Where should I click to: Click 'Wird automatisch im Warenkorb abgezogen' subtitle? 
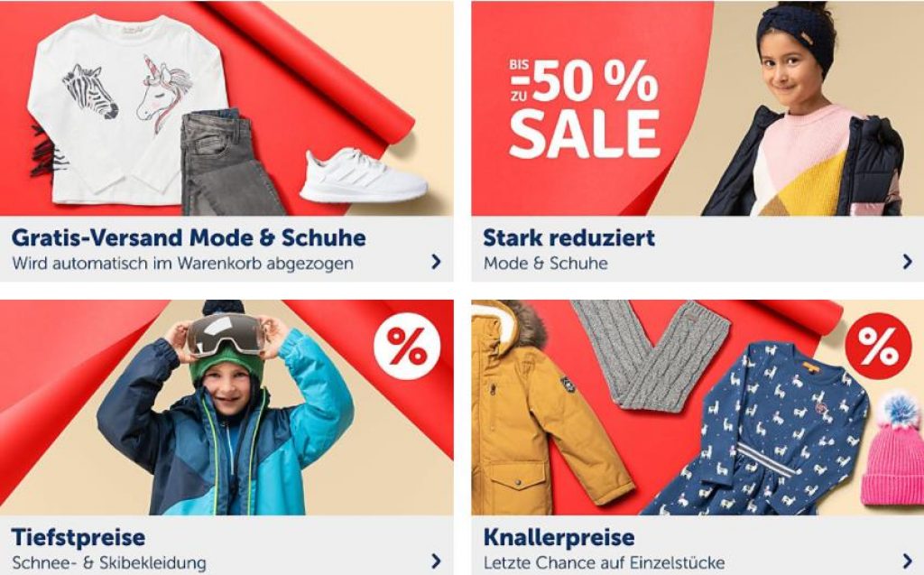[182, 263]
